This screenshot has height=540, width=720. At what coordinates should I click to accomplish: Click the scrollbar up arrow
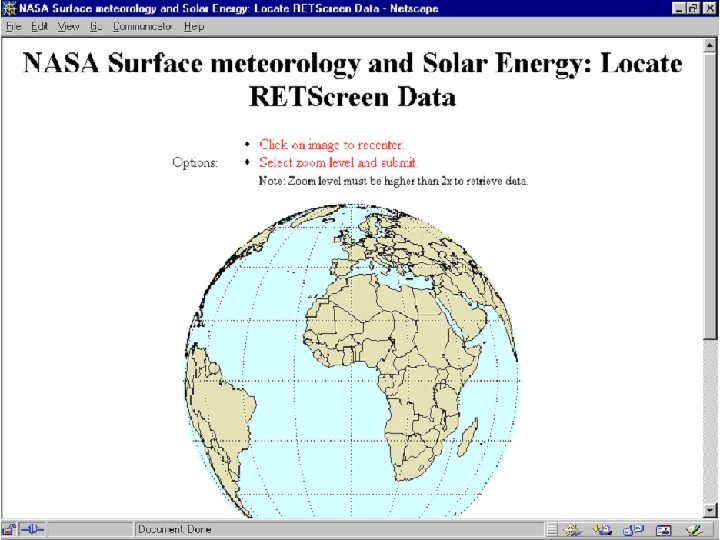[x=710, y=45]
